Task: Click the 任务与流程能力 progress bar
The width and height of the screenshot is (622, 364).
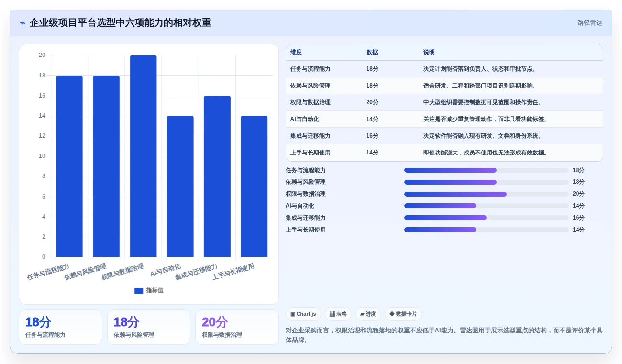Action: (487, 170)
